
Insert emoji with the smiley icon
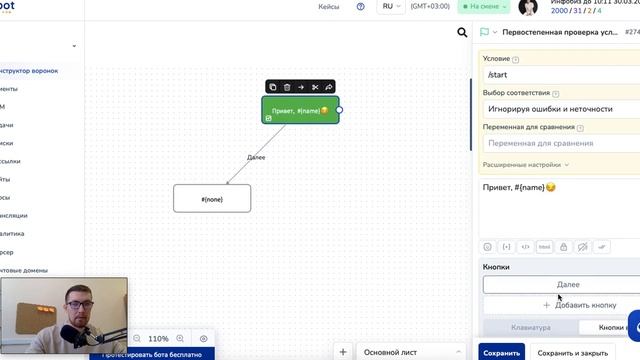point(487,247)
